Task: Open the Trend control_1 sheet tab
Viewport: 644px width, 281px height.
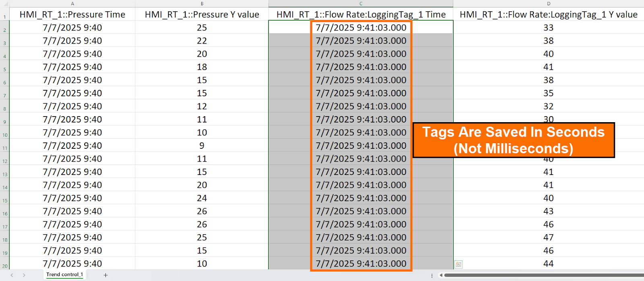Action: tap(64, 275)
